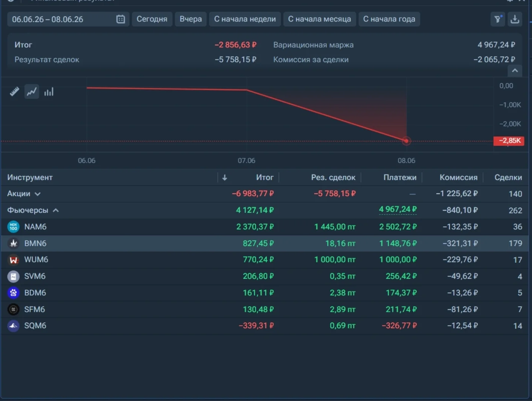Viewport: 532px width, 401px height.
Task: Select the С начала месяца period
Action: tap(320, 19)
